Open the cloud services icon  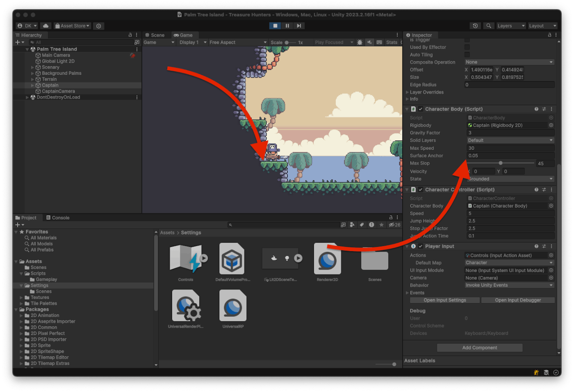coord(46,26)
